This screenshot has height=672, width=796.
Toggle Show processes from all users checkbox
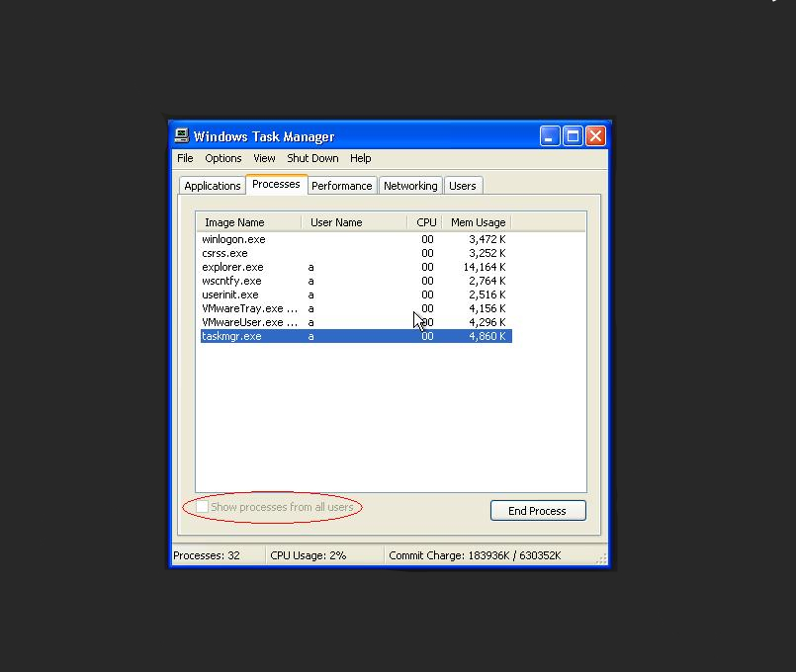click(202, 507)
